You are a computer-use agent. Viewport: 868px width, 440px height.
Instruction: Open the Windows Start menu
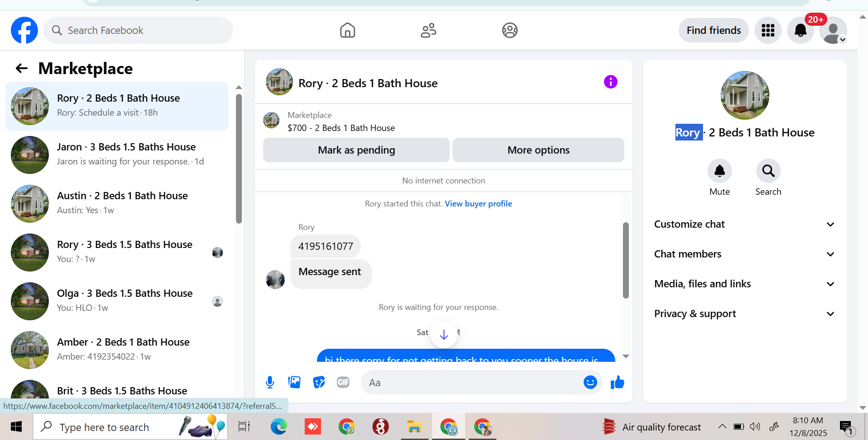tap(16, 427)
